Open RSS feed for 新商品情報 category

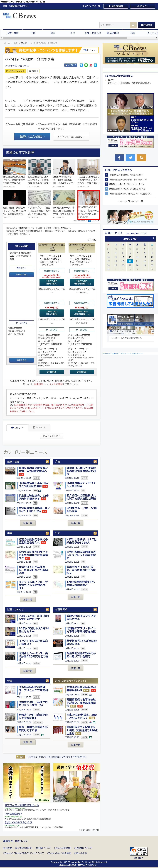(x=95, y=610)
